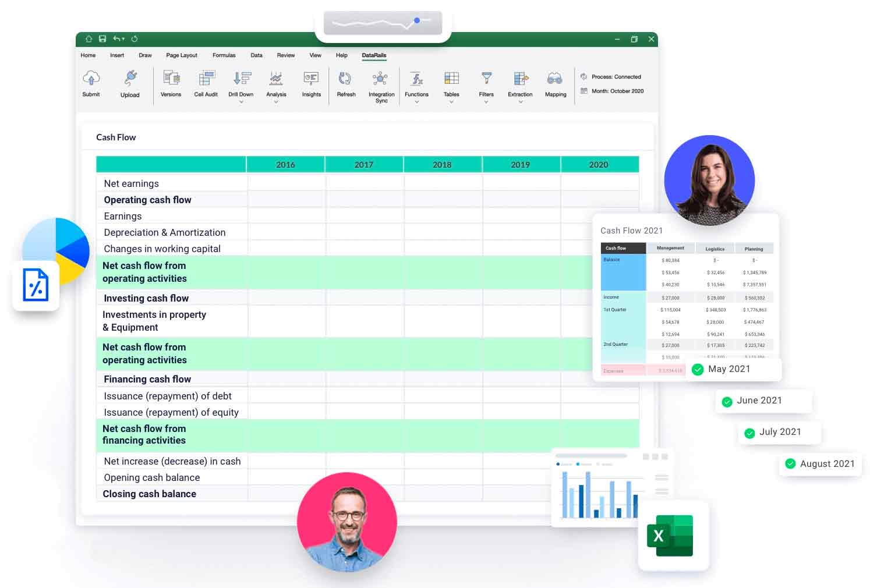
Task: Click the 2016 column header
Action: (x=285, y=165)
